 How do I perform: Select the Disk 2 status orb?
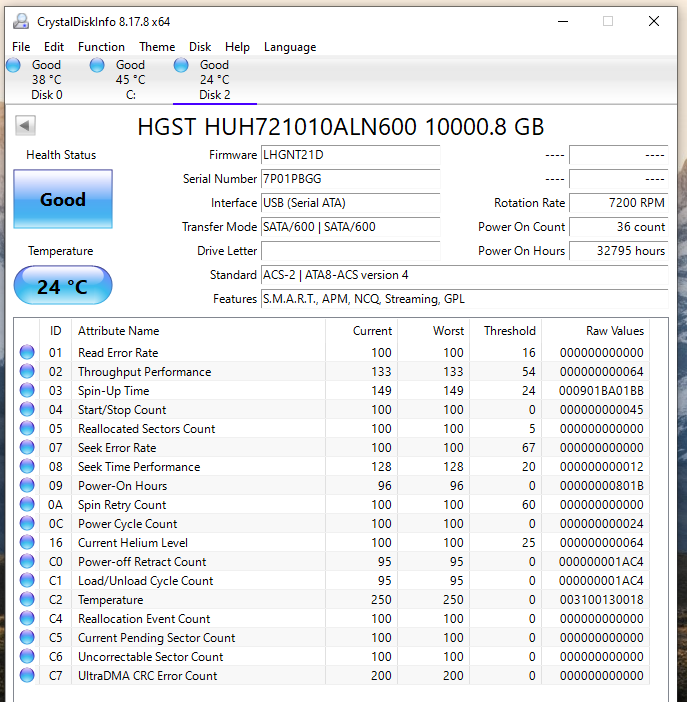(181, 65)
